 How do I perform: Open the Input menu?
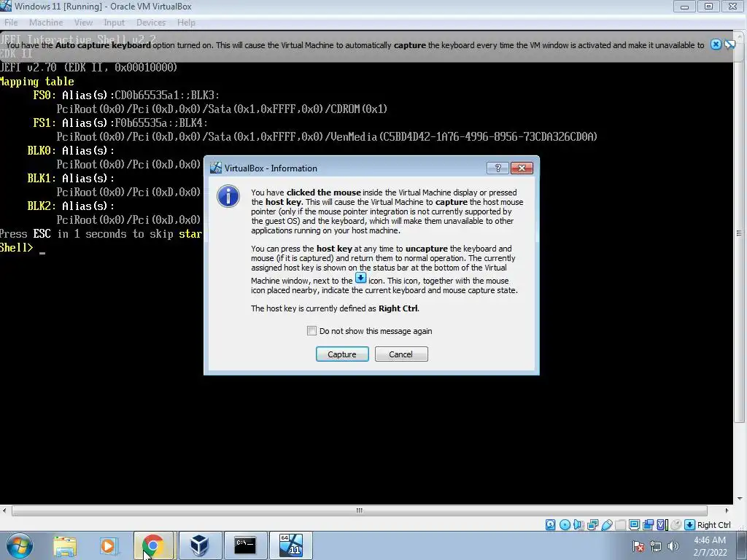coord(114,23)
